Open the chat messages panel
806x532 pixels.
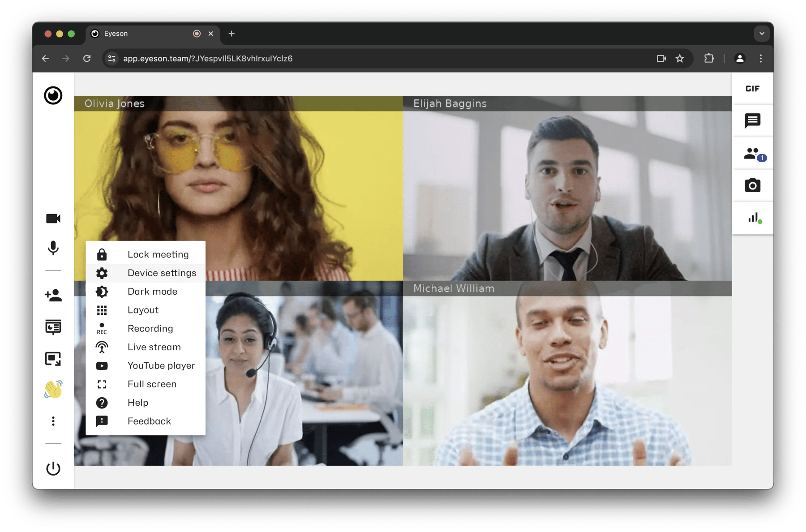coord(752,120)
